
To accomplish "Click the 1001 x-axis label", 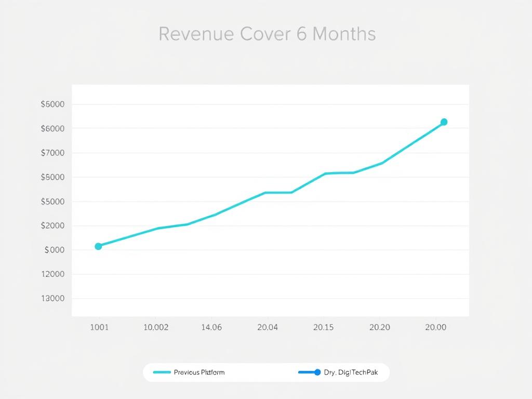I will tap(99, 327).
